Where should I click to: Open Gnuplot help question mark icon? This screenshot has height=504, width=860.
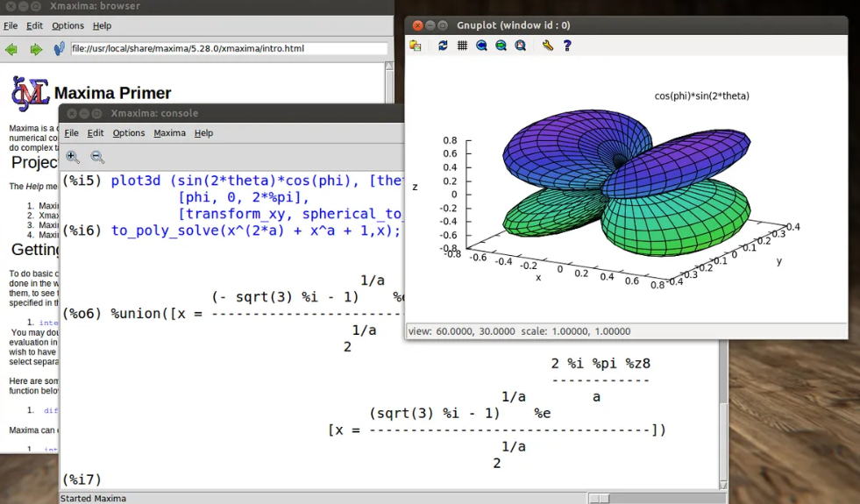pos(567,46)
